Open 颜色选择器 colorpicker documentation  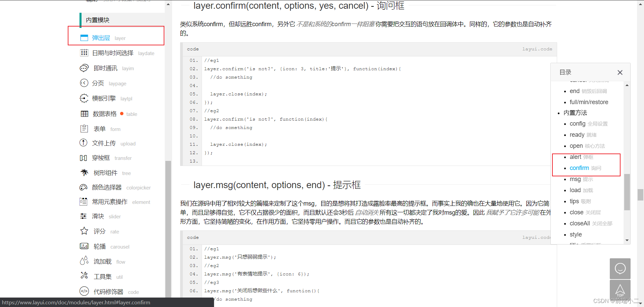pyautogui.click(x=121, y=187)
